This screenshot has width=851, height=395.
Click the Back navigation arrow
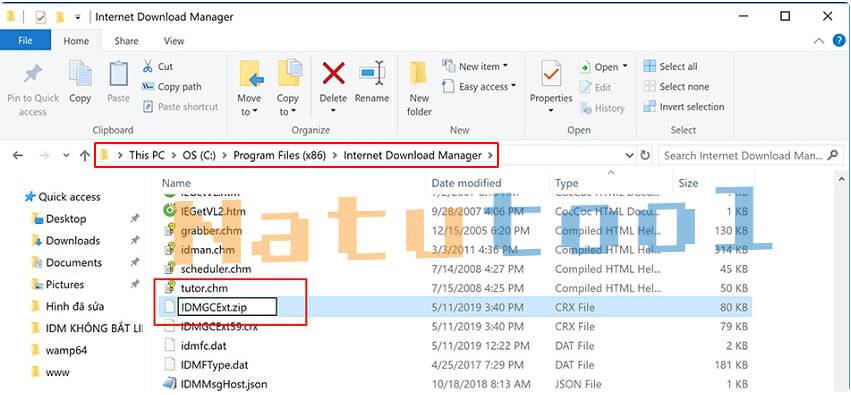coord(17,156)
